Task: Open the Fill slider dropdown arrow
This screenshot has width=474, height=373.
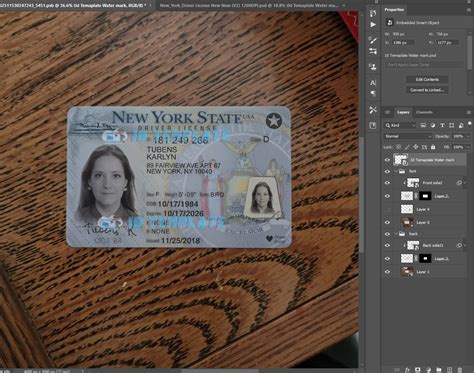Action: [x=468, y=147]
